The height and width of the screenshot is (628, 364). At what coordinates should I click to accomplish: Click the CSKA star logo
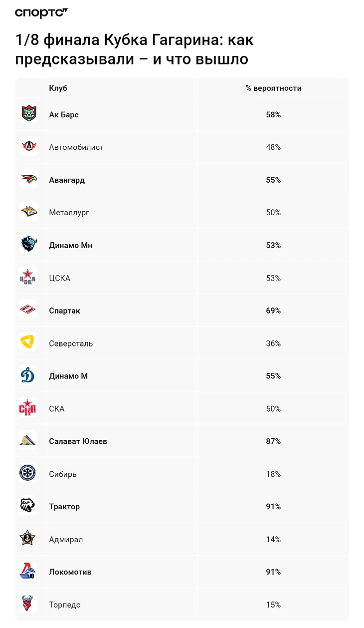coord(28,278)
